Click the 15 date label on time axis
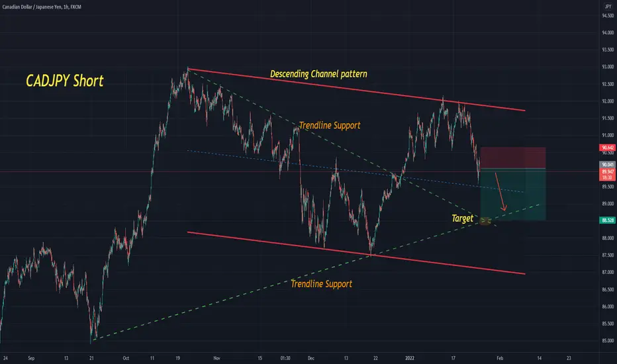This screenshot has height=364, width=617. 260,358
